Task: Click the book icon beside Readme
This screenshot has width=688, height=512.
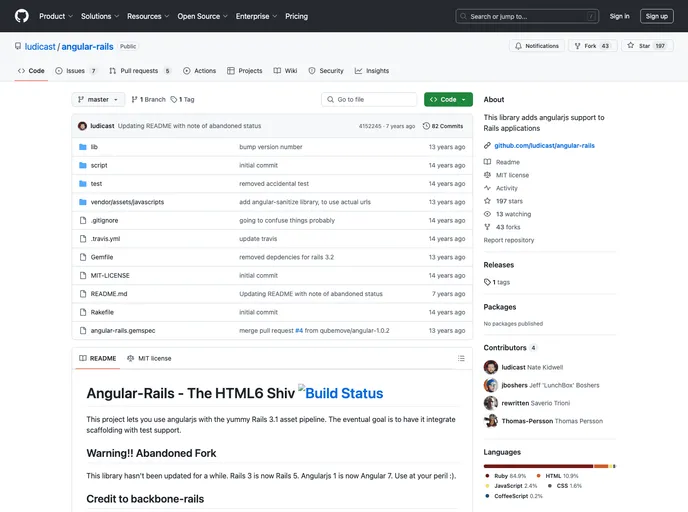Action: point(487,162)
